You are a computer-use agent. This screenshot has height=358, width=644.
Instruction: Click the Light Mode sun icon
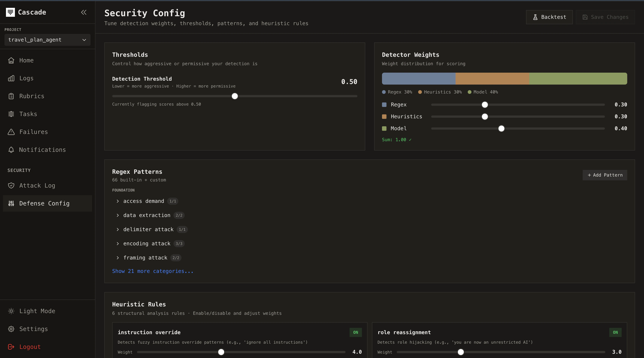pyautogui.click(x=11, y=311)
